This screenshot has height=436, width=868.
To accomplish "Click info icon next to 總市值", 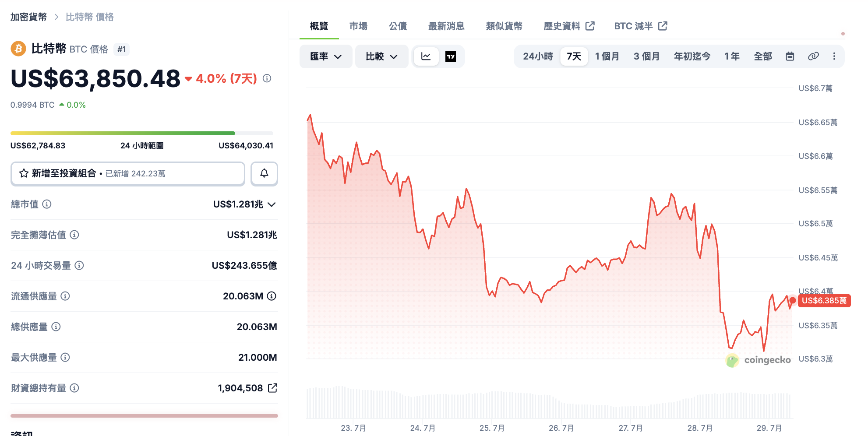I will pos(47,204).
